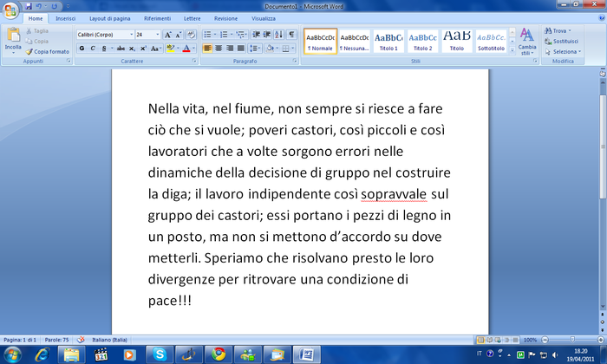Click the red font color A button
Screen dimensions: 607x364
coord(186,49)
